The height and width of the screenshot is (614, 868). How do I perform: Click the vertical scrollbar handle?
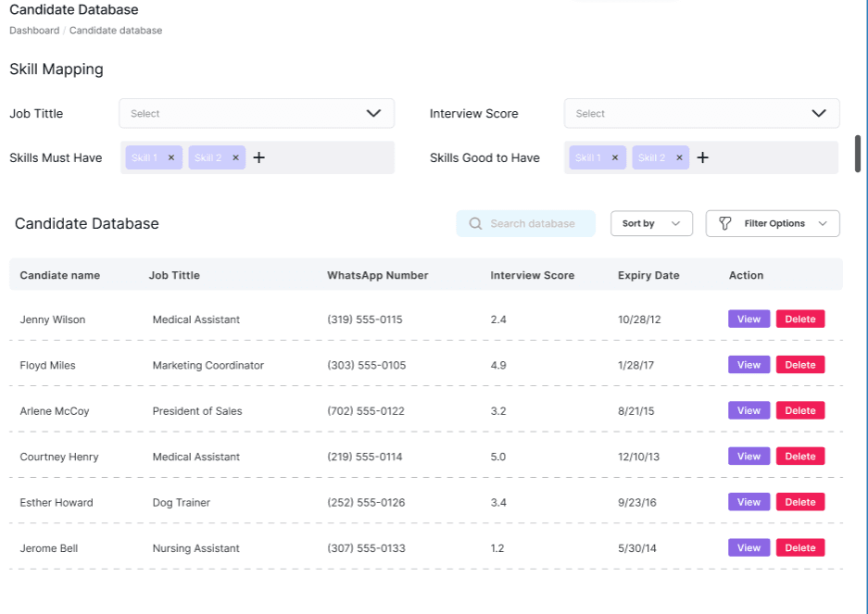[858, 154]
